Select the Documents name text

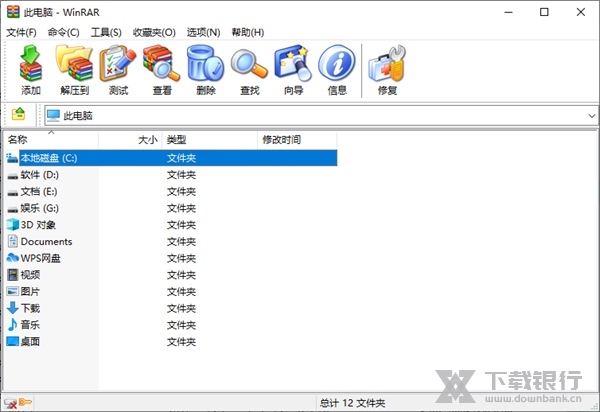coord(47,242)
